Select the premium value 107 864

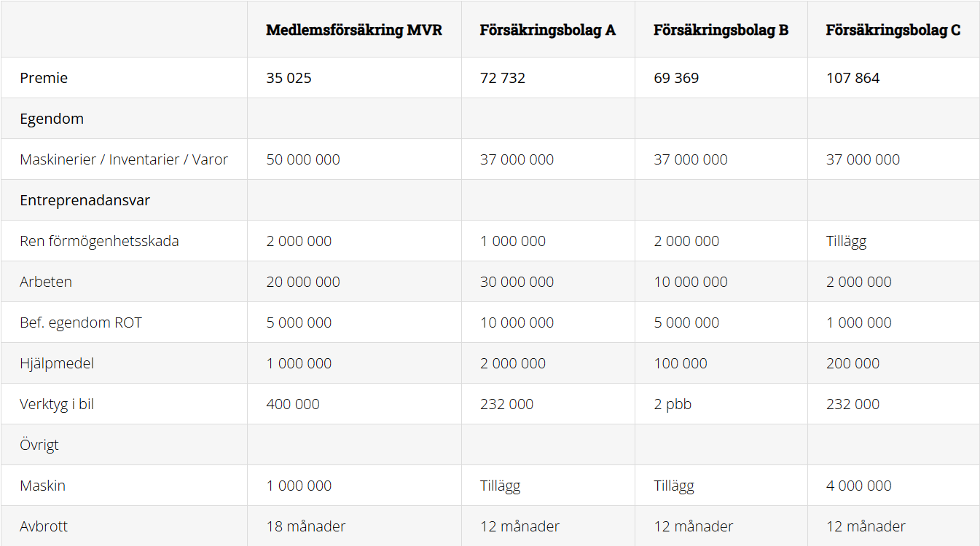(x=852, y=78)
